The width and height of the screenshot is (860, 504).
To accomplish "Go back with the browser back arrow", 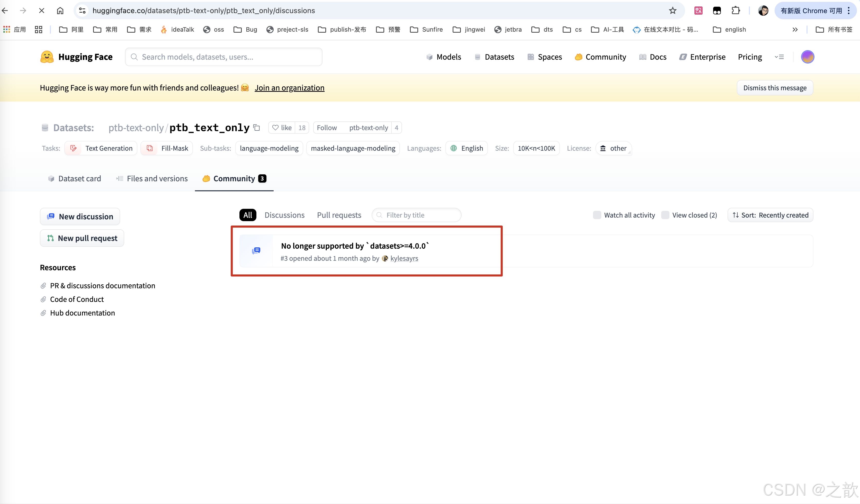I will pyautogui.click(x=5, y=11).
